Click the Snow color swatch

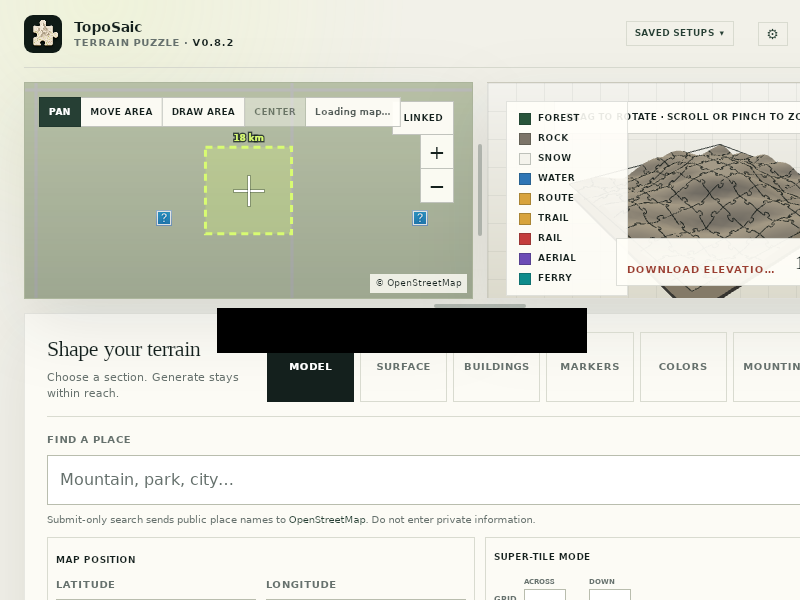[x=525, y=159]
